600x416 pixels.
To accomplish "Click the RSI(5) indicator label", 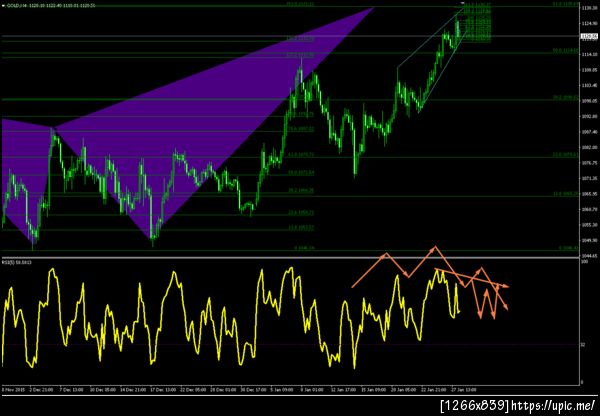I will [17, 262].
